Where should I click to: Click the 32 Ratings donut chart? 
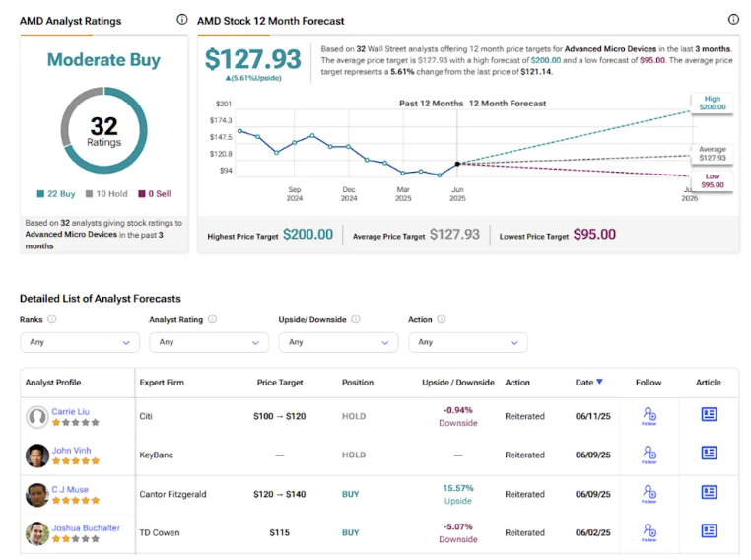point(103,130)
